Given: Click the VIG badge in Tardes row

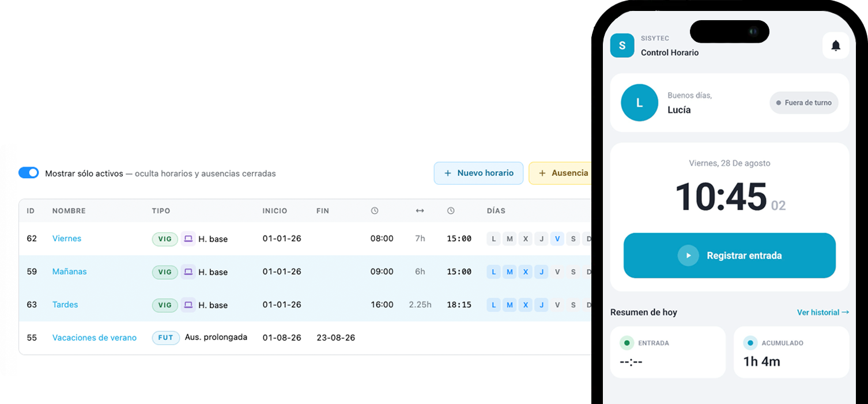Looking at the screenshot, I should pyautogui.click(x=165, y=304).
